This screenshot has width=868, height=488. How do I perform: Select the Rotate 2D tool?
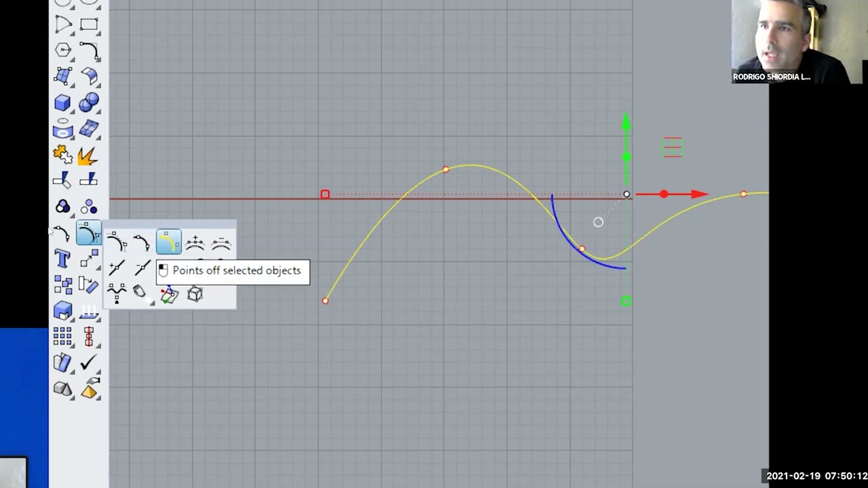click(x=89, y=285)
